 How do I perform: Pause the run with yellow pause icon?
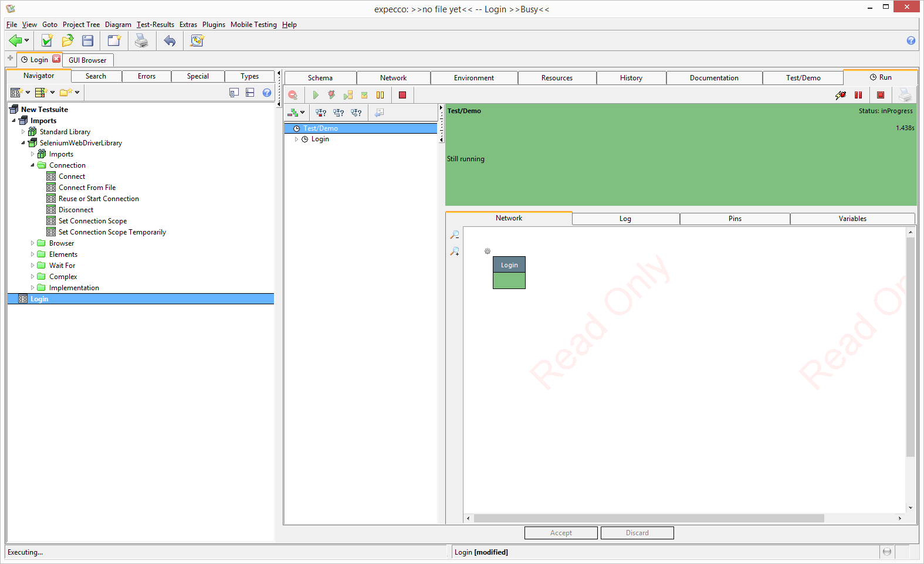pos(380,95)
